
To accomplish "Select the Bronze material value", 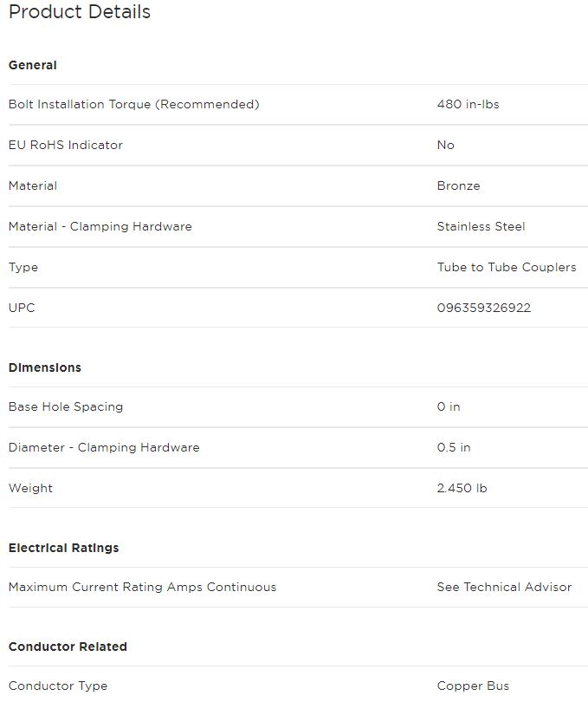I will (x=459, y=185).
